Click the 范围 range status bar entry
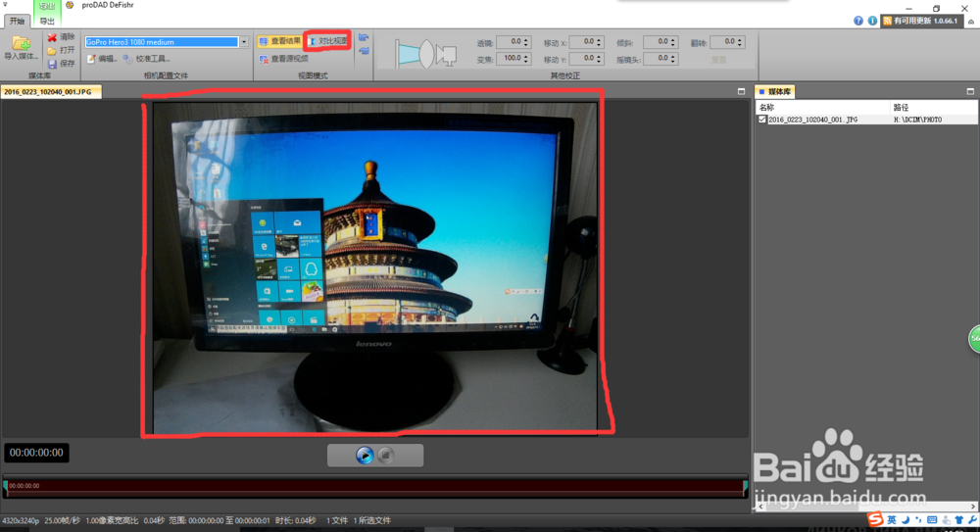The image size is (980, 532). click(219, 520)
